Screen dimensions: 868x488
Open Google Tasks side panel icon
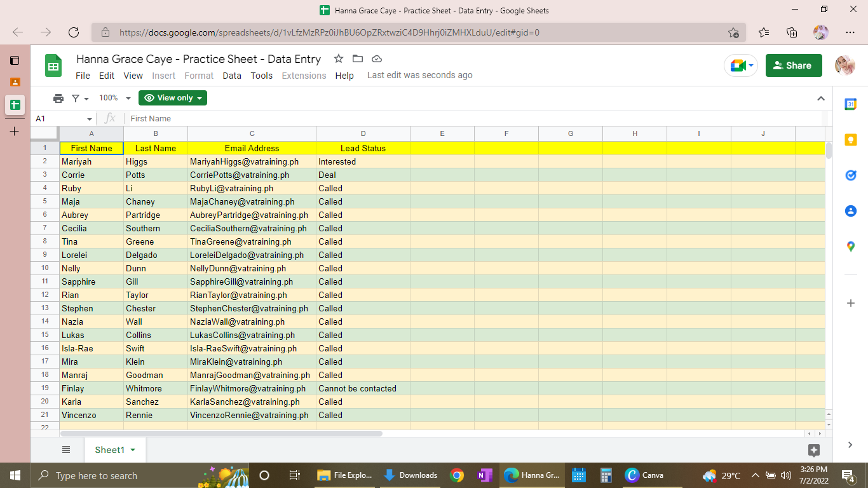(851, 175)
